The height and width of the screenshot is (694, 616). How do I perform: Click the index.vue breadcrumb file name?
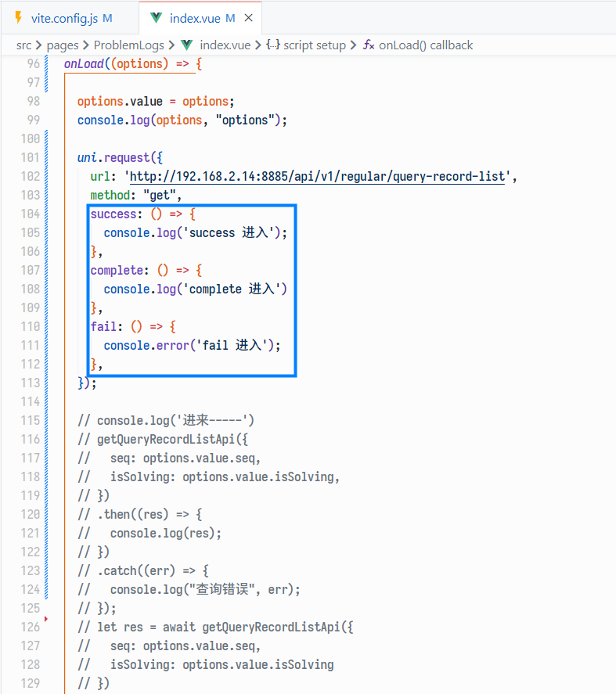pyautogui.click(x=225, y=45)
